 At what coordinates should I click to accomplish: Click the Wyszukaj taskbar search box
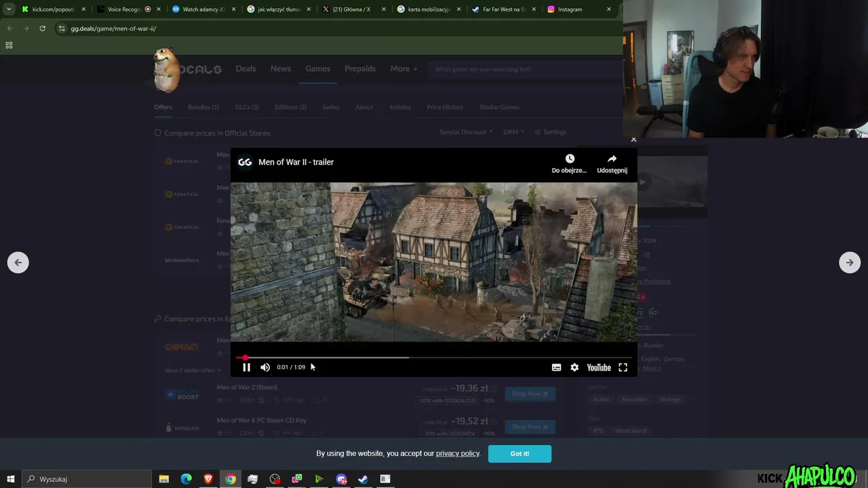click(87, 479)
